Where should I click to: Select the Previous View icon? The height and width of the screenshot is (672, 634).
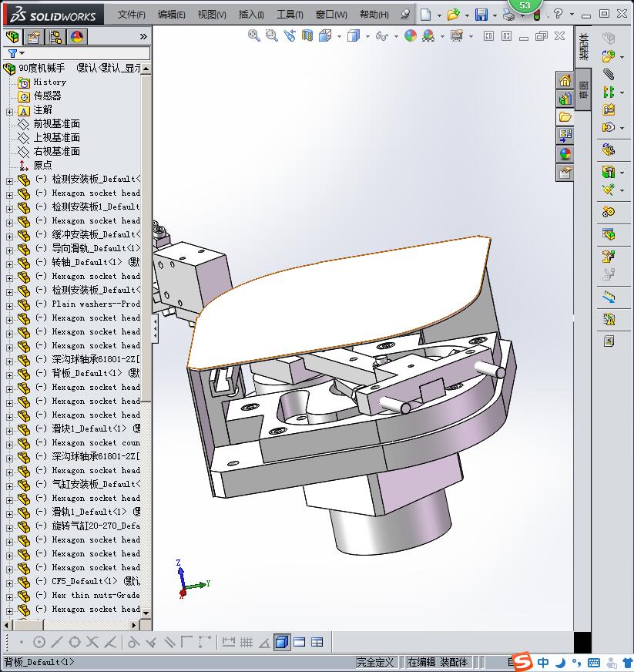click(290, 35)
